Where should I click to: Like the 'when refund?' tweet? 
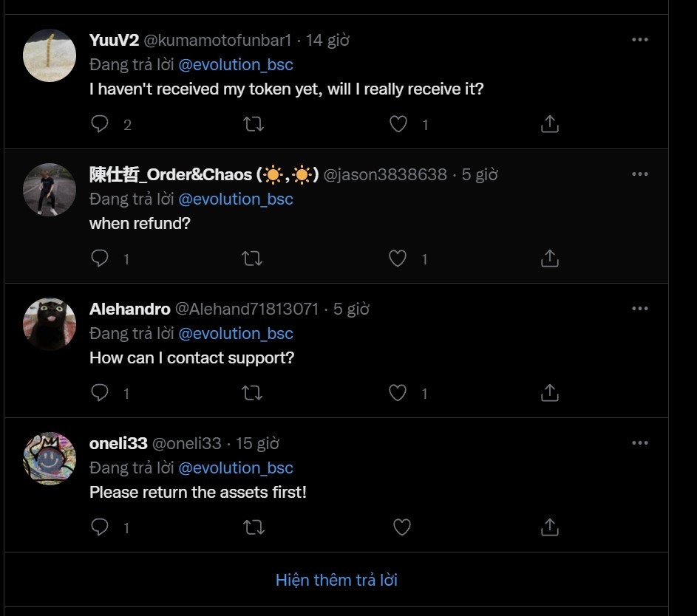[x=398, y=259]
